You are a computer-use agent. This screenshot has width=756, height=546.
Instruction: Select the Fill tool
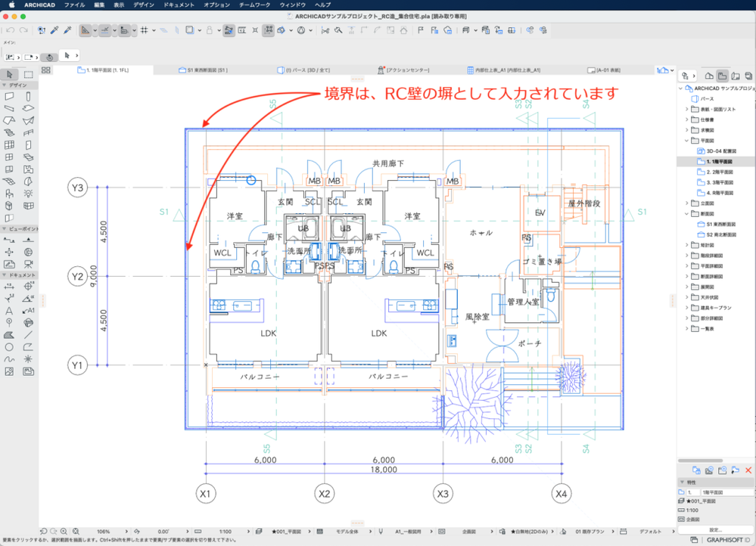[x=9, y=335]
